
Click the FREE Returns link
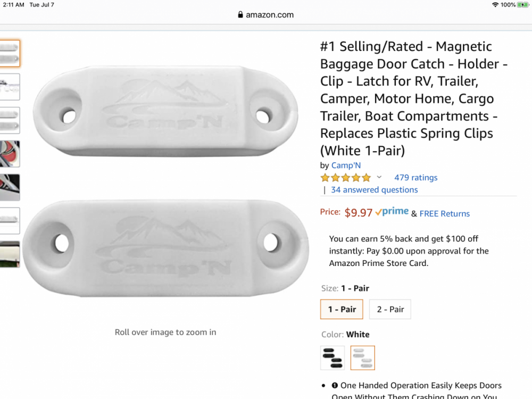point(444,214)
